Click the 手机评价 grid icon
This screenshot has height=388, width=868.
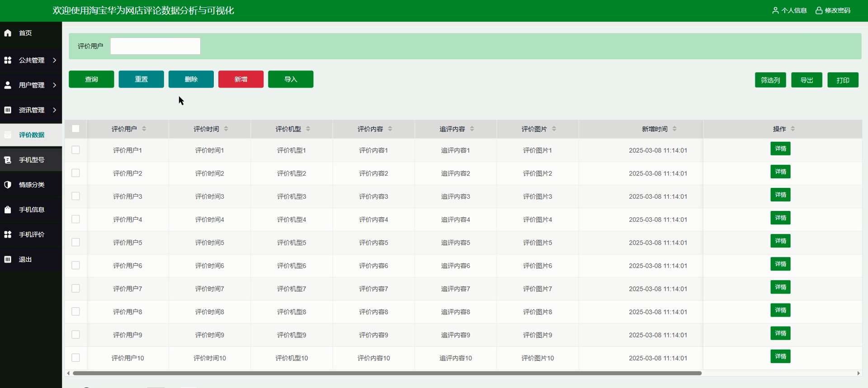click(x=8, y=234)
